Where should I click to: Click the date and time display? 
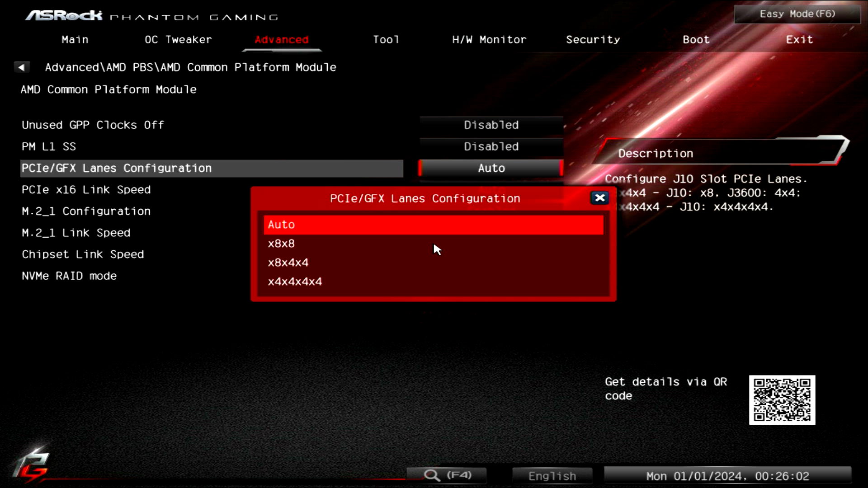(x=727, y=476)
